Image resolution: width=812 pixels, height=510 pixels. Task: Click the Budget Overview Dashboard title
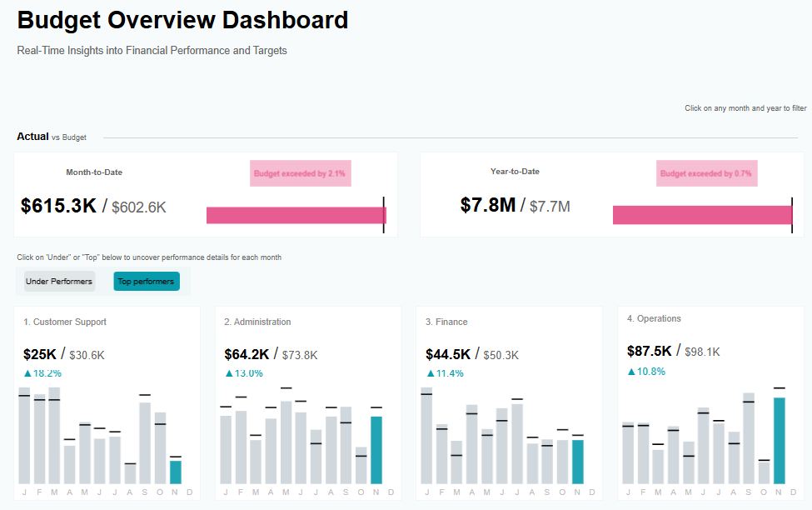coord(182,20)
